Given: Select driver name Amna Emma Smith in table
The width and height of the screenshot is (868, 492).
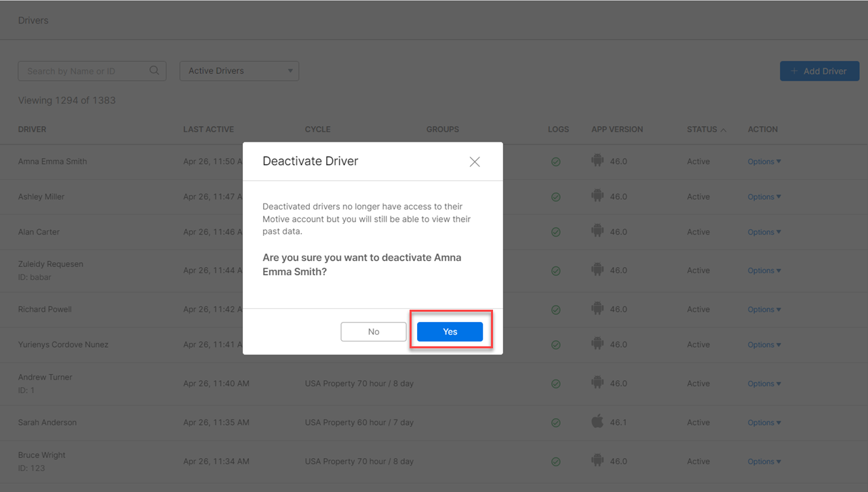Looking at the screenshot, I should click(52, 161).
